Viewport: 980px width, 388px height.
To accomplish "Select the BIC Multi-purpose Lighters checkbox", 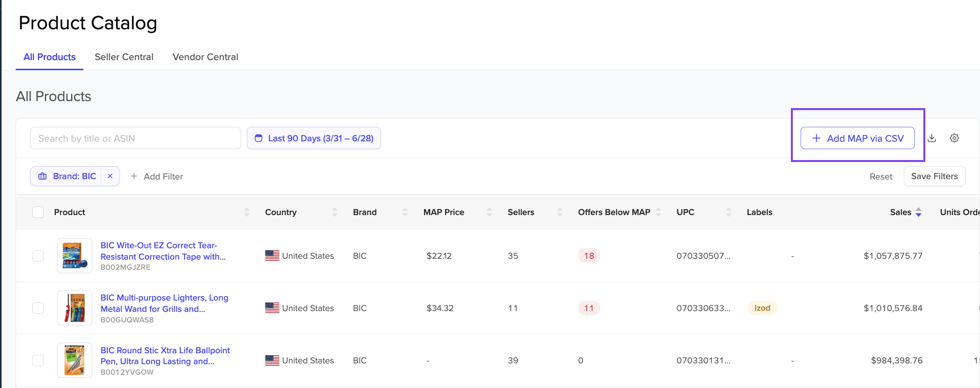I will pyautogui.click(x=38, y=308).
